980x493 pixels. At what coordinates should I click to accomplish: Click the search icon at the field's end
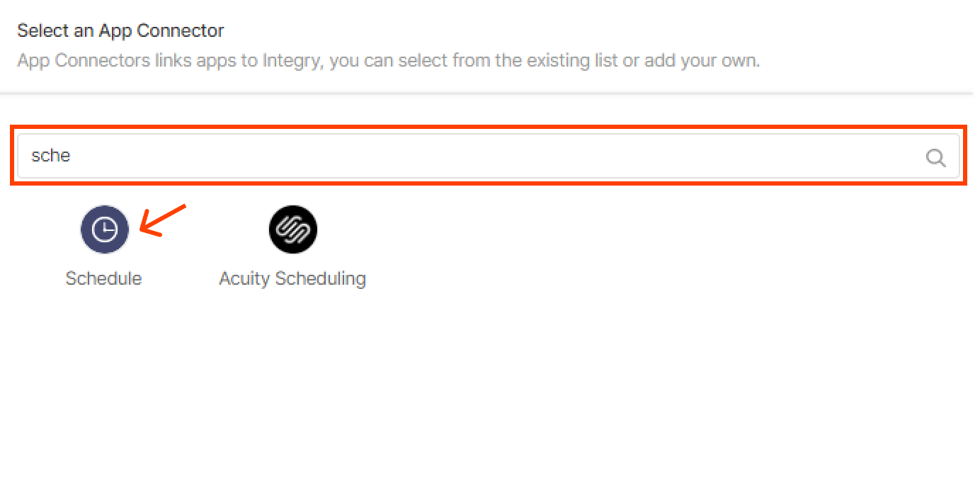click(x=935, y=157)
